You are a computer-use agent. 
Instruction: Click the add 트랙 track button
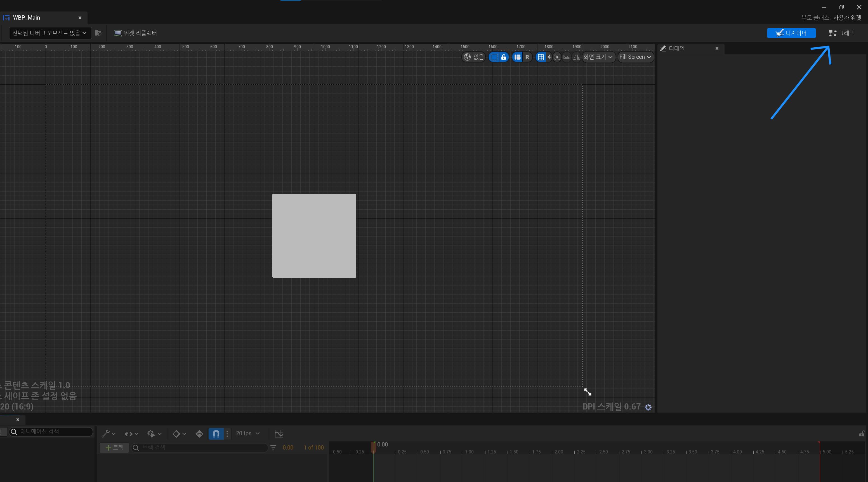[x=114, y=448]
